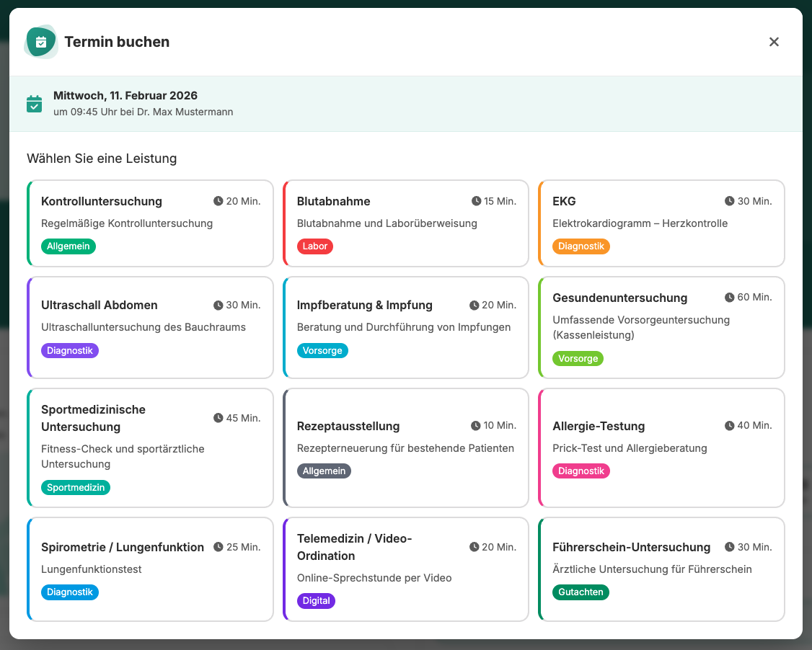This screenshot has height=650, width=812.
Task: Click the Sportmedizin category badge
Action: pyautogui.click(x=76, y=488)
